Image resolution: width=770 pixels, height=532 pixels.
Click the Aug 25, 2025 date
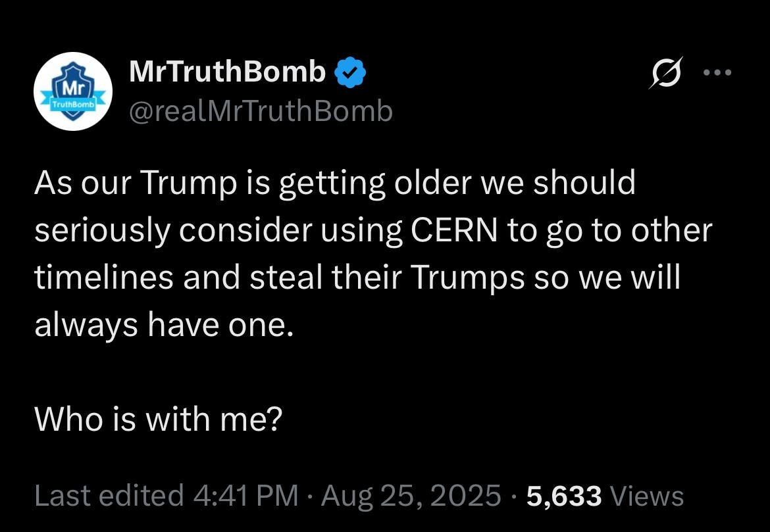pyautogui.click(x=411, y=495)
